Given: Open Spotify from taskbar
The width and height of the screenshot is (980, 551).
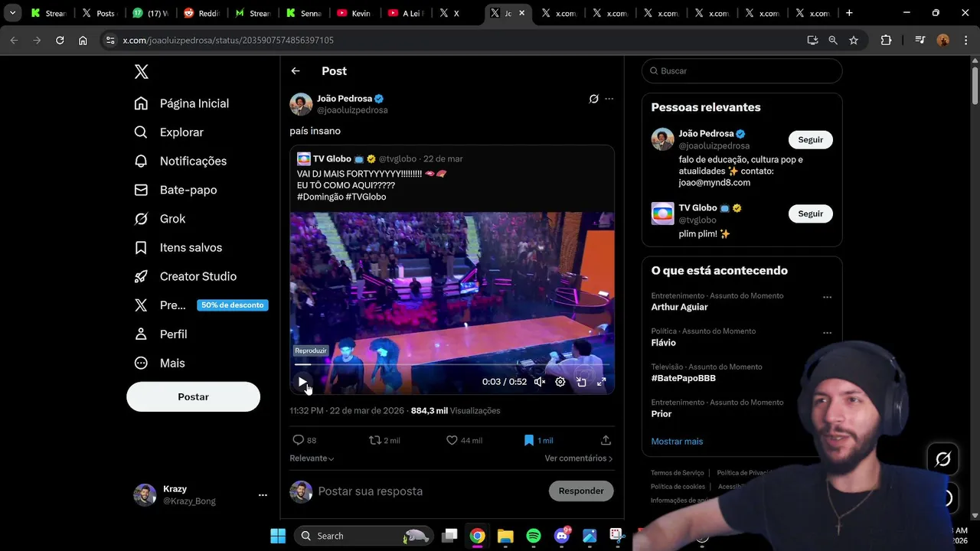Looking at the screenshot, I should (534, 536).
